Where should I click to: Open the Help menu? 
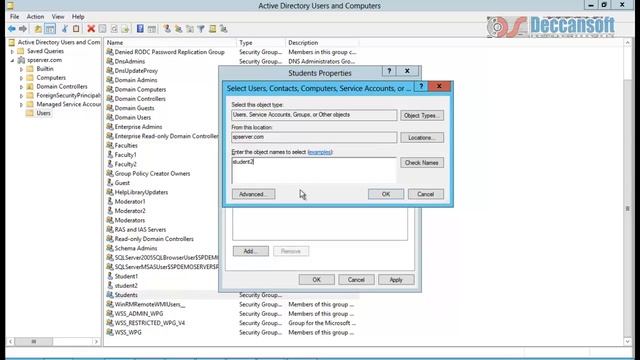click(x=78, y=17)
